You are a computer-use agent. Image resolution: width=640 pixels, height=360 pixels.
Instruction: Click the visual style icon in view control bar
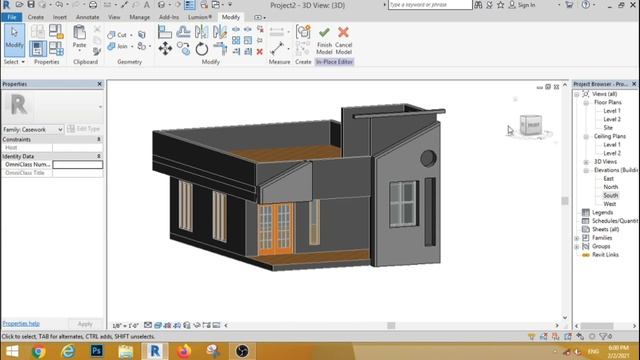pyautogui.click(x=158, y=325)
